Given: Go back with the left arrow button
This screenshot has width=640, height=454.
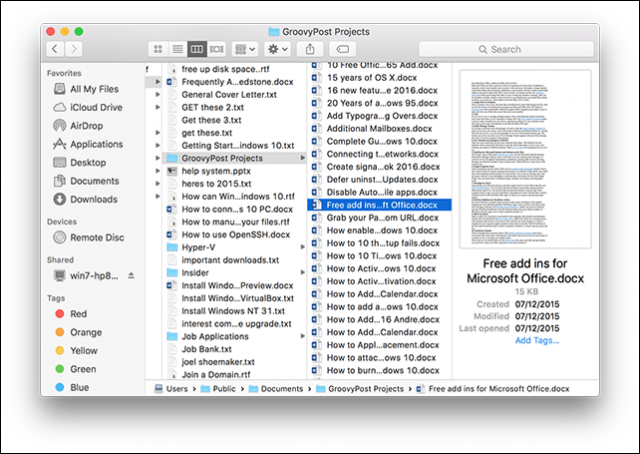Looking at the screenshot, I should (x=55, y=49).
